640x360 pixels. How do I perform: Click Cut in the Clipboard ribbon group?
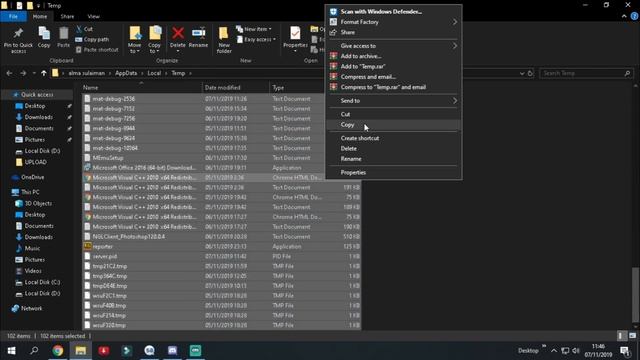point(84,29)
